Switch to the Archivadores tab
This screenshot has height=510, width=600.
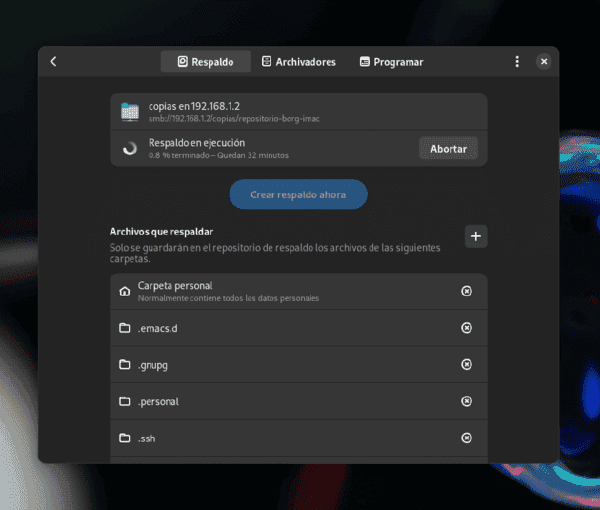click(x=299, y=62)
